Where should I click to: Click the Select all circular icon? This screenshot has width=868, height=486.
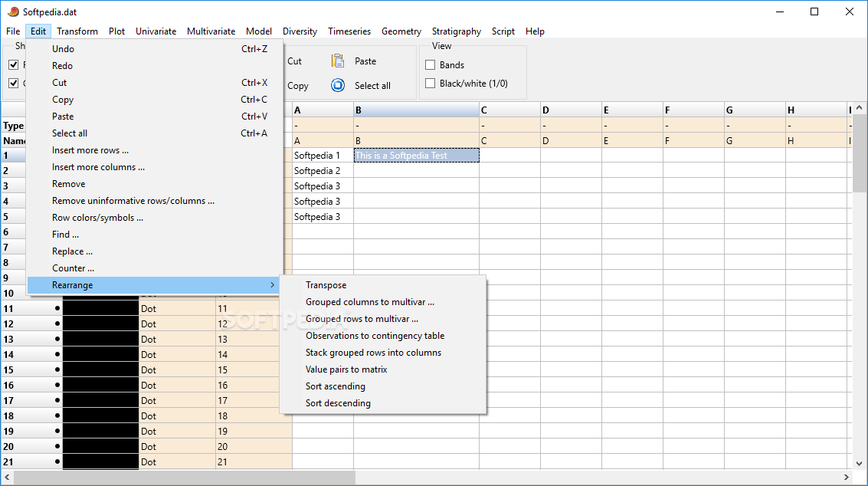pyautogui.click(x=338, y=85)
